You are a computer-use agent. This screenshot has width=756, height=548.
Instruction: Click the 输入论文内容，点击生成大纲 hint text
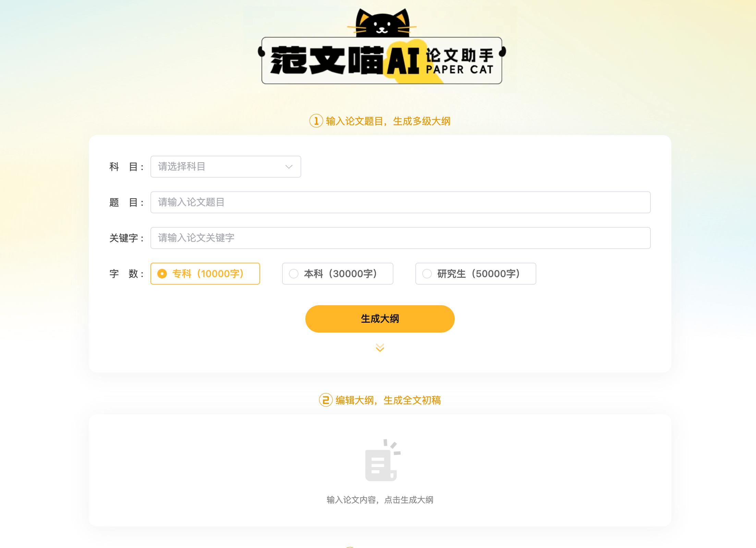coord(380,500)
